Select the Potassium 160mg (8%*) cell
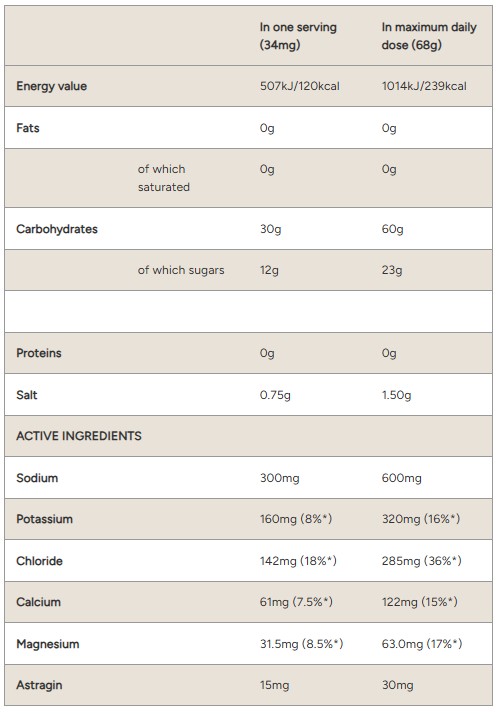Viewport: 498px width, 715px height. pos(296,519)
